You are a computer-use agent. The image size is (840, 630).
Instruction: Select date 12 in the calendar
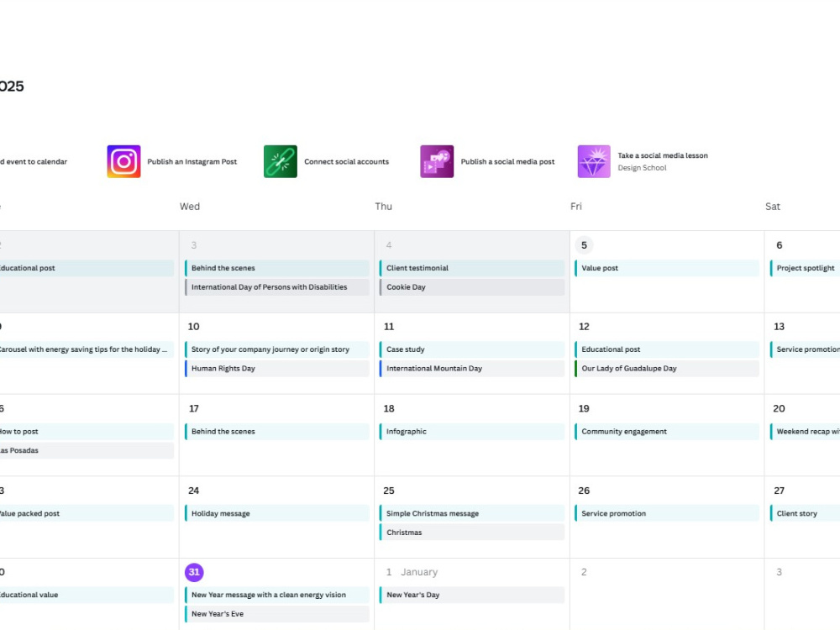click(584, 327)
